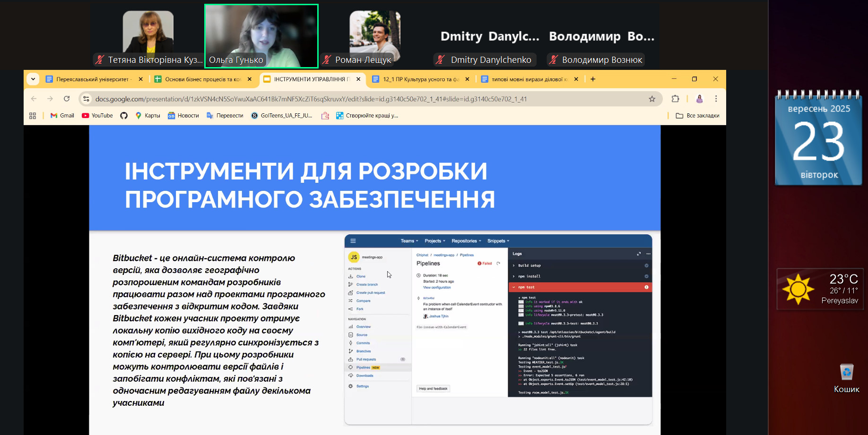
Task: Open the Перевести bookmark
Action: coord(225,116)
